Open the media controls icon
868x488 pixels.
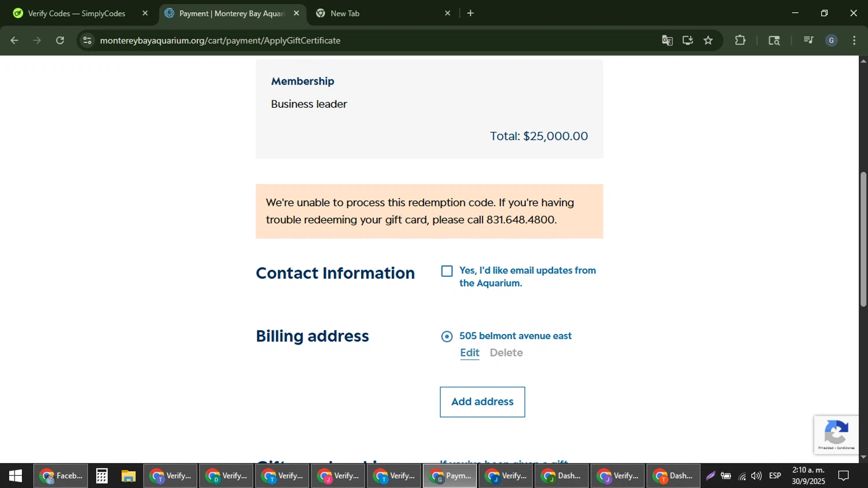(808, 41)
